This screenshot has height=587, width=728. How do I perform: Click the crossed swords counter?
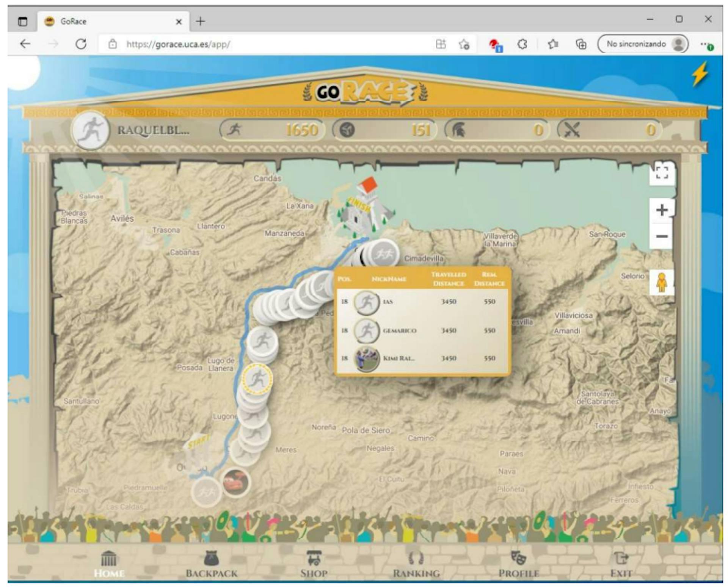pos(609,130)
